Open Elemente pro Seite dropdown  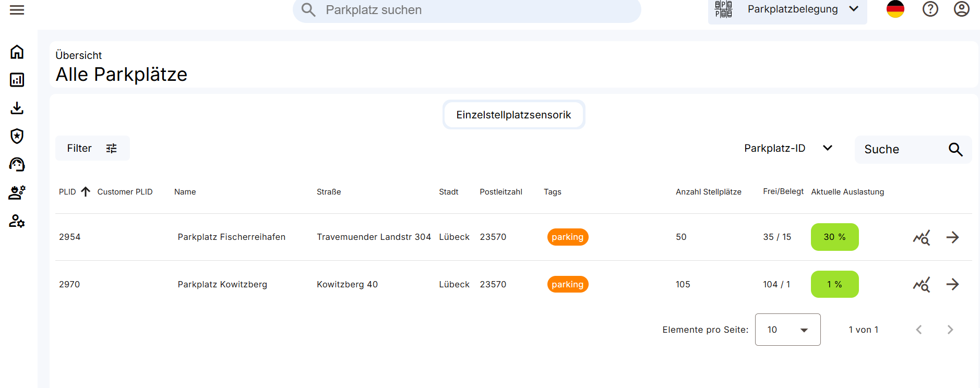click(787, 330)
